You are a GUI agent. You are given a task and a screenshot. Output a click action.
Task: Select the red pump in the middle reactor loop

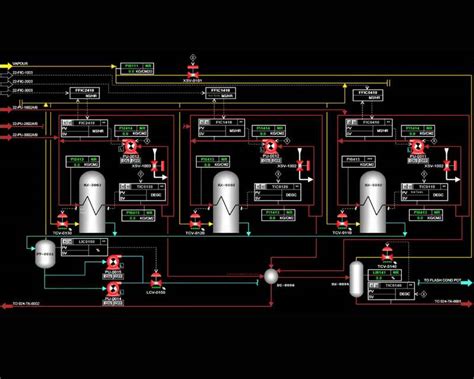(270, 147)
